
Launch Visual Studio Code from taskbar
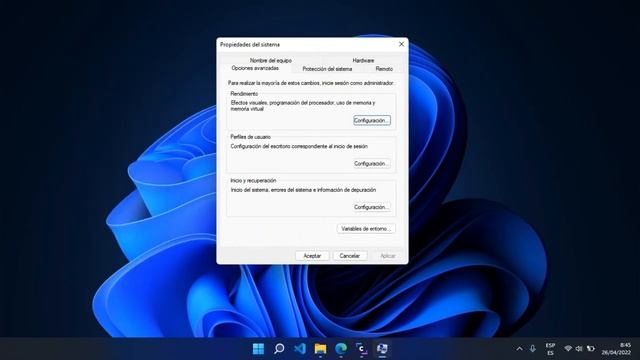point(300,349)
